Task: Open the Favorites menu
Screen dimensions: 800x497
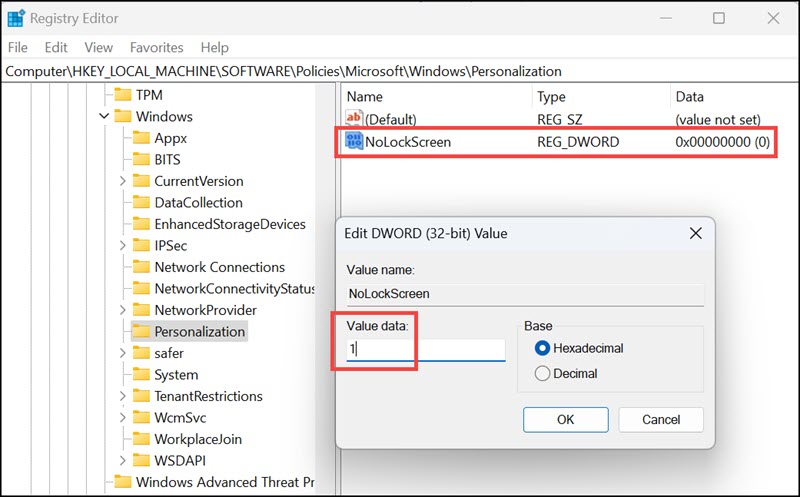Action: click(x=157, y=47)
